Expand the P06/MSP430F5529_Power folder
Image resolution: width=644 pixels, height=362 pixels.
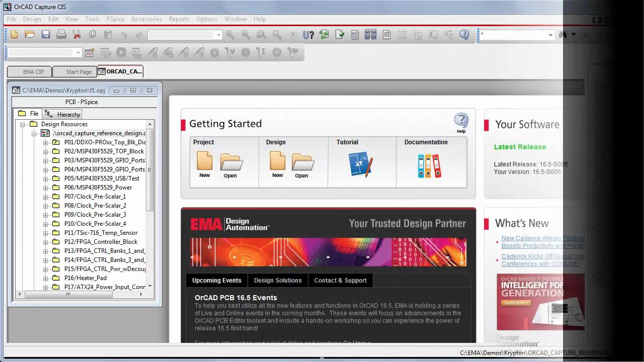click(46, 188)
